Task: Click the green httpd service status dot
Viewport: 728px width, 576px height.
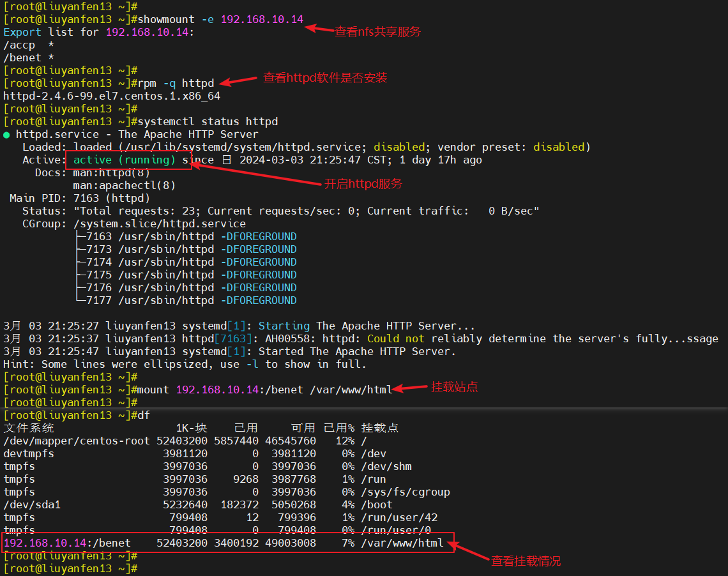Action: [x=6, y=135]
